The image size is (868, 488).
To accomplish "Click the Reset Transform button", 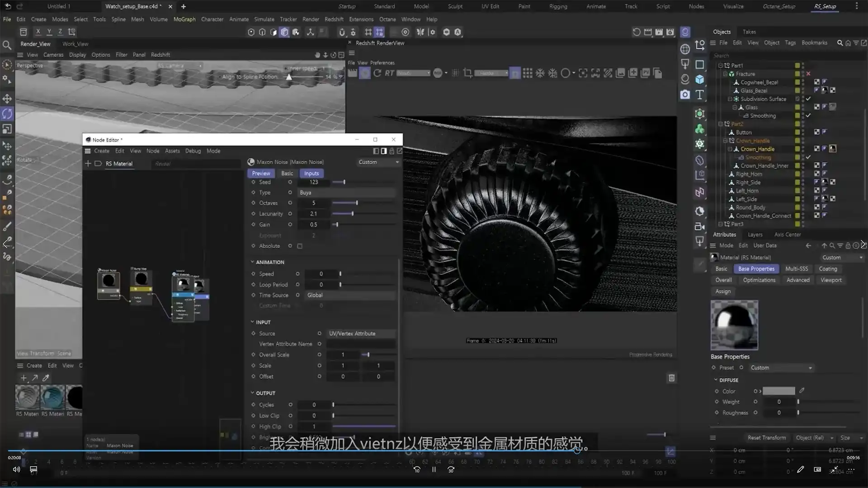I will coord(767,437).
